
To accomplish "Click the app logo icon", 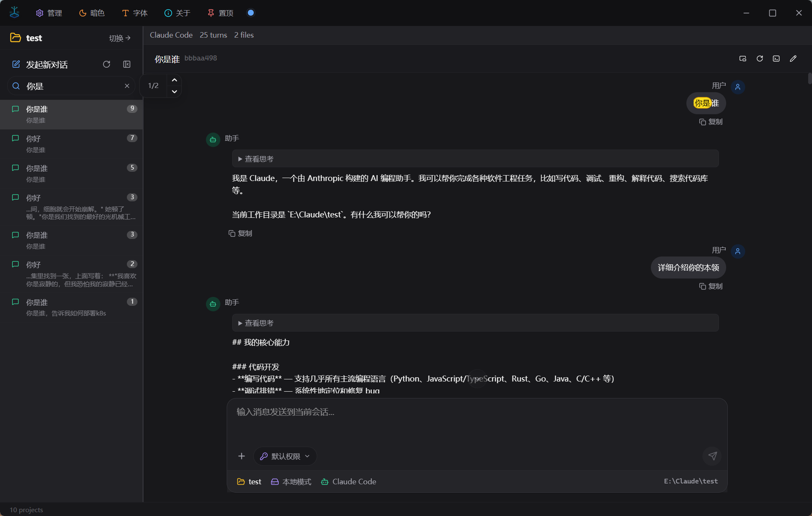I will 14,12.
